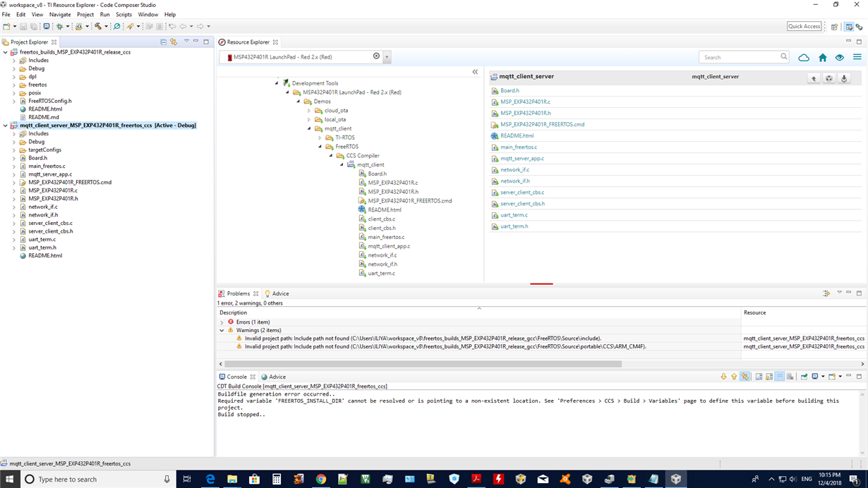Select FreeRTOSConfig.h in Project Explorer
The image size is (868, 488).
click(x=49, y=101)
